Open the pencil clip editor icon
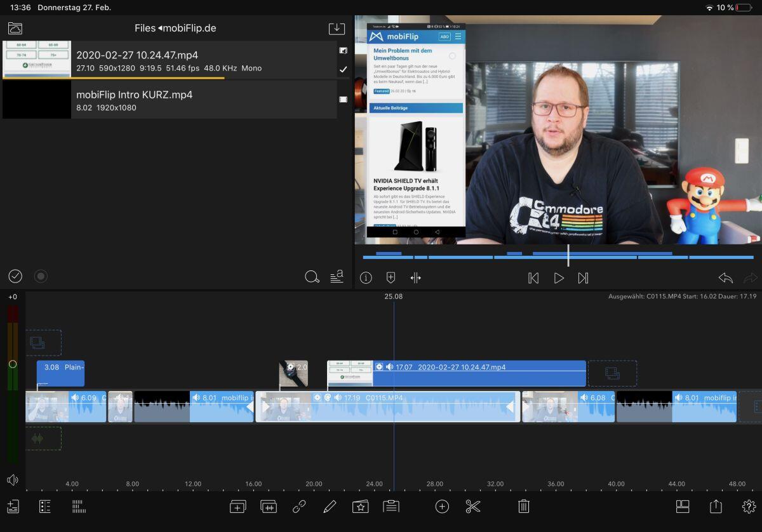 pyautogui.click(x=330, y=506)
